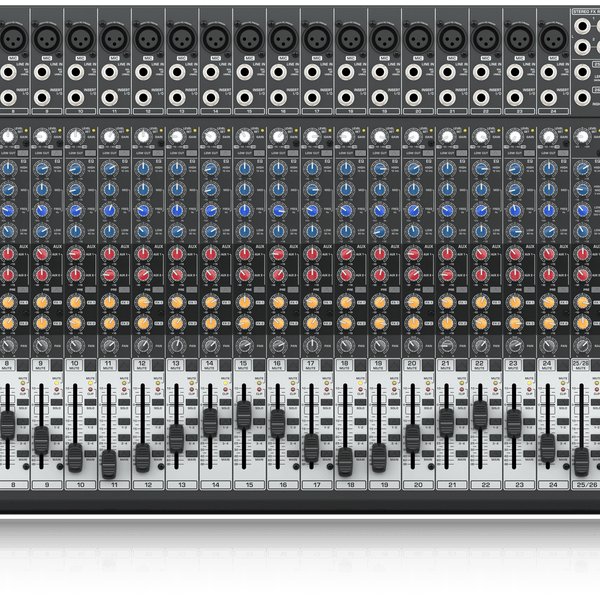Send channel 19 to MAIN mix

(394, 454)
